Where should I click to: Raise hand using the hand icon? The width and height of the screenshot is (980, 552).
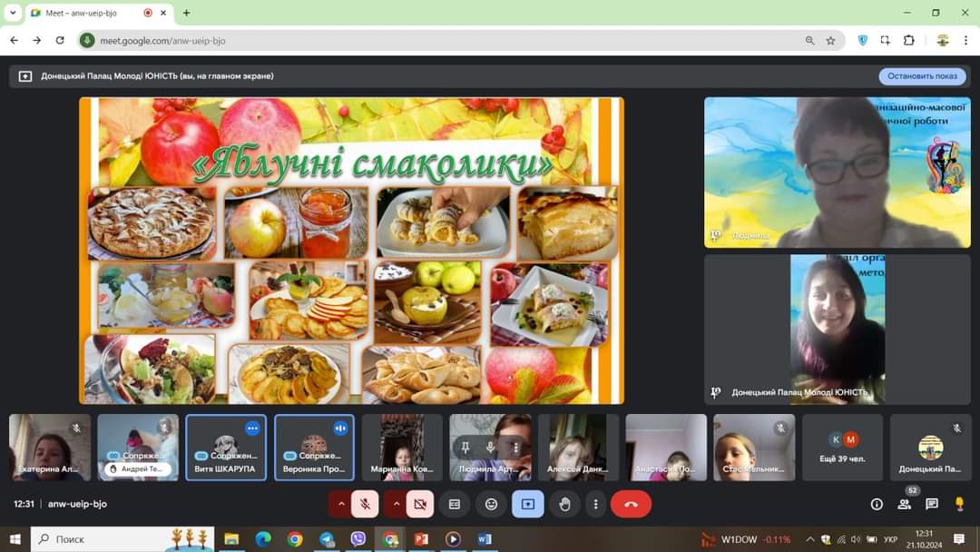[564, 504]
